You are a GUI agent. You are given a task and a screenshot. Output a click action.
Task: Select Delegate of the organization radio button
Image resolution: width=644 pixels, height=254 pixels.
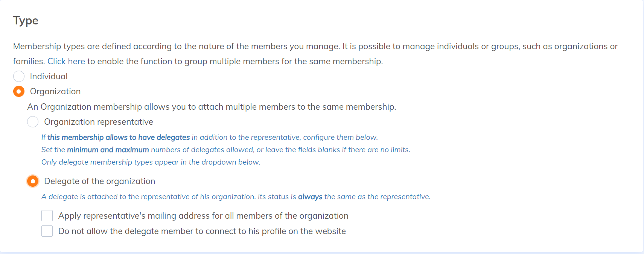(33, 181)
